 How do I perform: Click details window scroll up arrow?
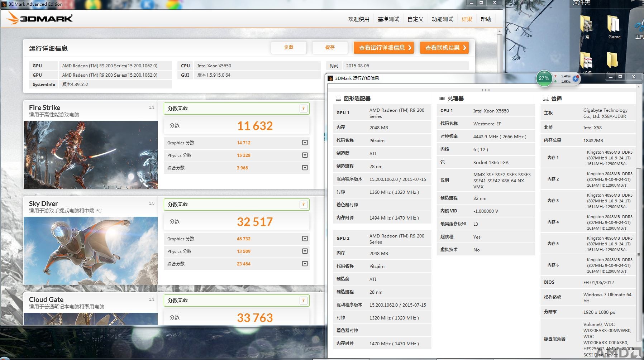[639, 87]
